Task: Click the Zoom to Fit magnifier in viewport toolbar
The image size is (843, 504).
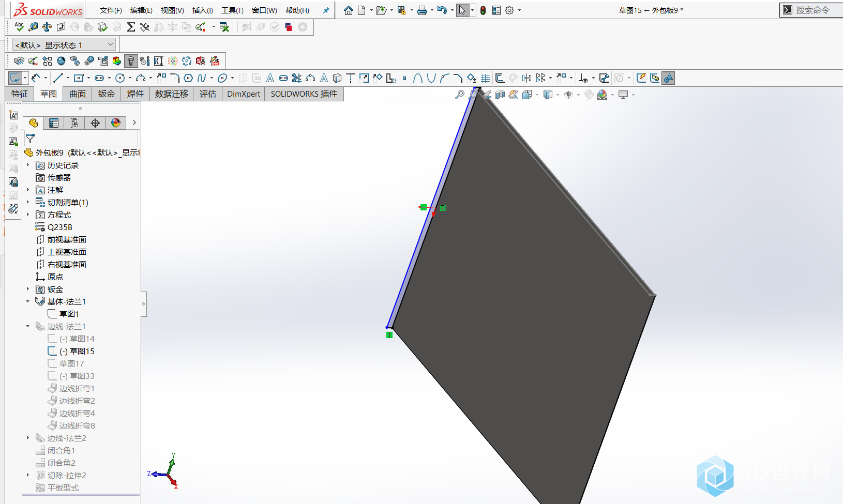Action: [x=459, y=95]
